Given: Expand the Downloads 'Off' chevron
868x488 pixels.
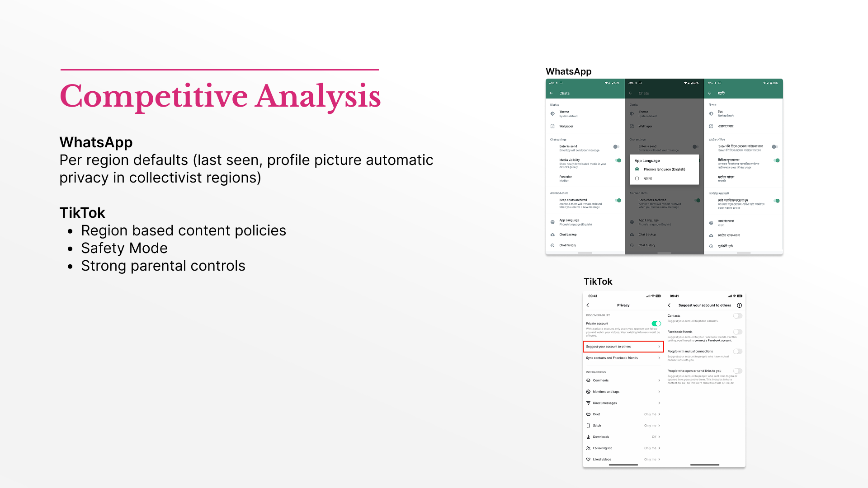Looking at the screenshot, I should 659,437.
